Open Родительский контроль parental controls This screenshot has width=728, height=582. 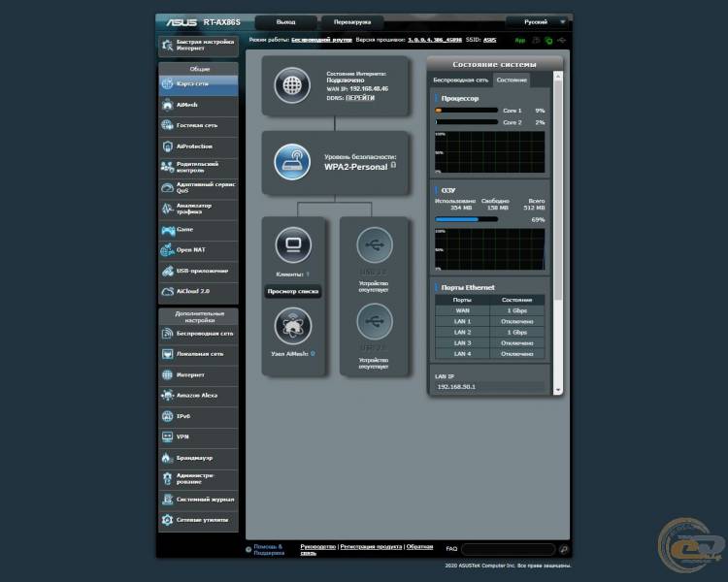click(x=198, y=167)
